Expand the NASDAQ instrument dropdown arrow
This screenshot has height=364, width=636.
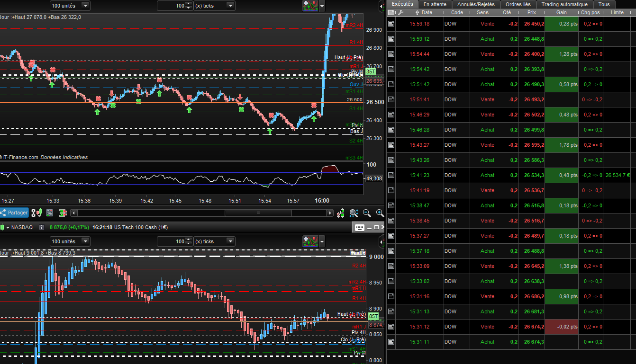8,227
